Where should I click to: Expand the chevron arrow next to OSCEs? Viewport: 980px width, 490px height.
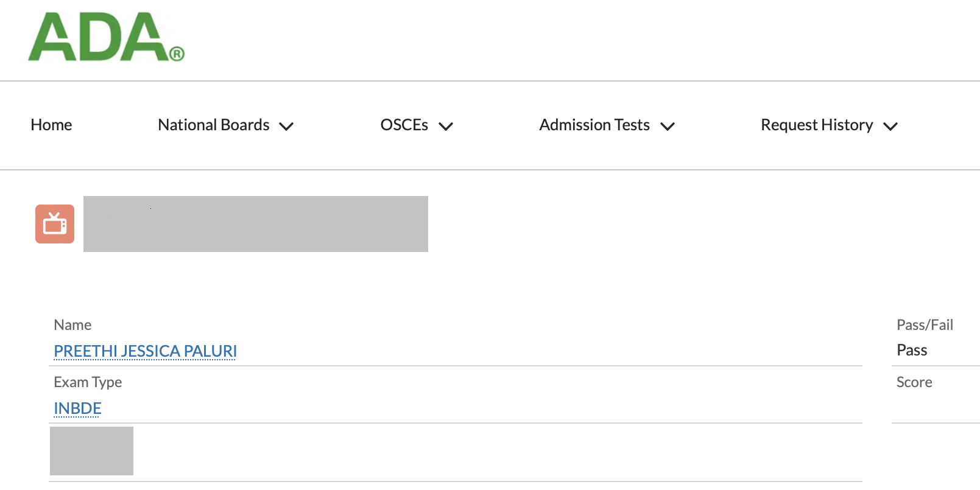pyautogui.click(x=446, y=127)
